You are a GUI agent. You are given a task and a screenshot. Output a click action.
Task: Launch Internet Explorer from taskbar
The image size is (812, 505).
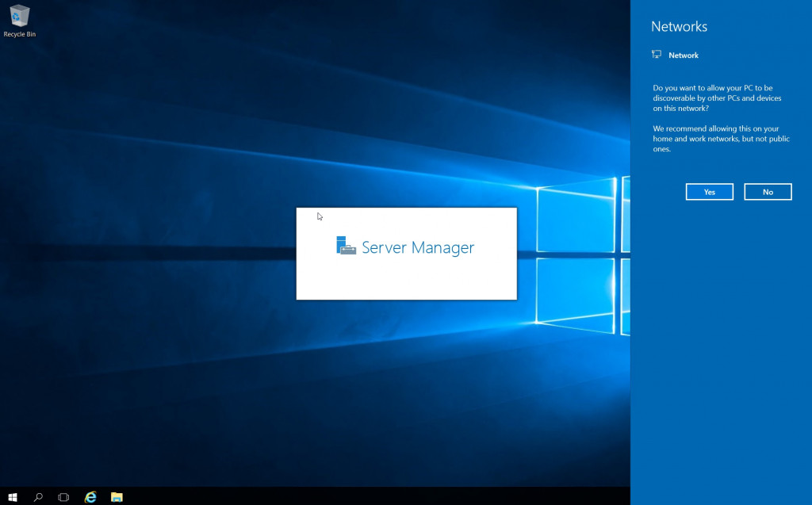90,497
